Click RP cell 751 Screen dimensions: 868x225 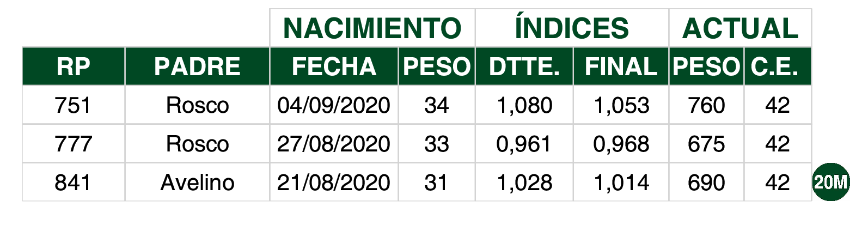(74, 105)
